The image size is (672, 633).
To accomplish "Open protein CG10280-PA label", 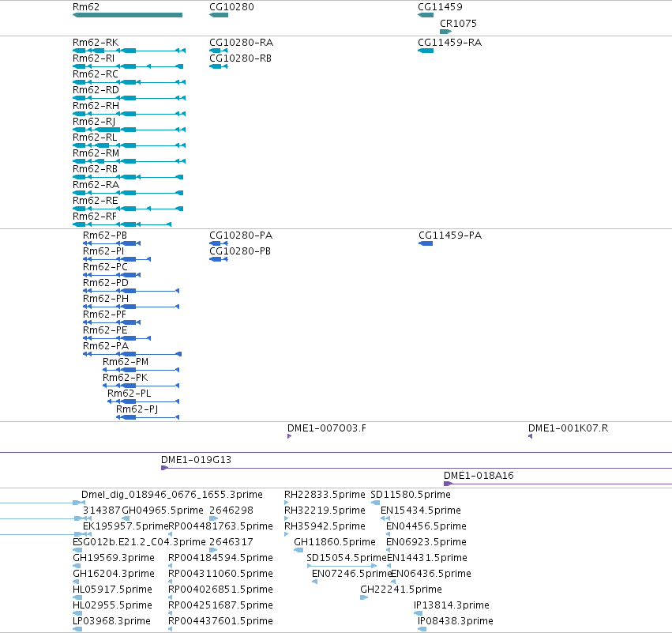I will 241,235.
